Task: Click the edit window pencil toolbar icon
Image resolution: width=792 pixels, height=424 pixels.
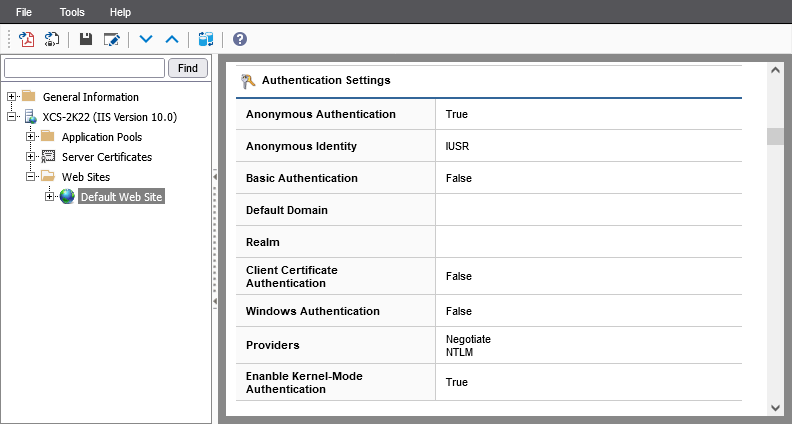Action: (x=111, y=39)
